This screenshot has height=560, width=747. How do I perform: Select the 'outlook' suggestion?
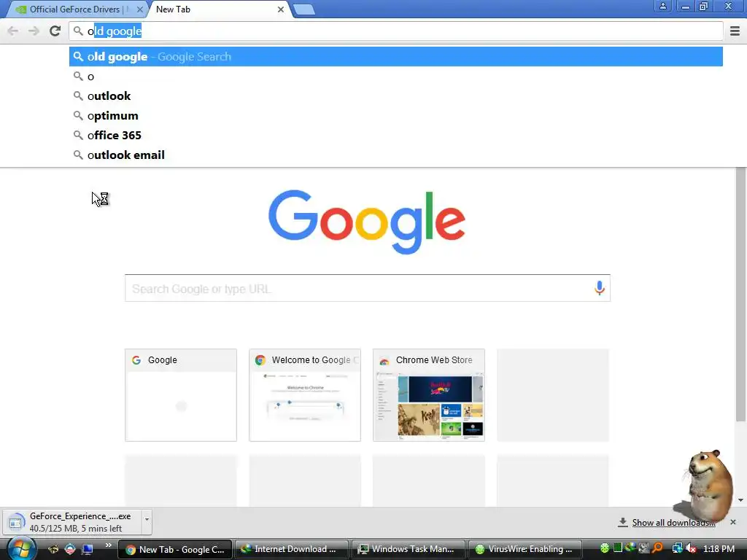396,96
